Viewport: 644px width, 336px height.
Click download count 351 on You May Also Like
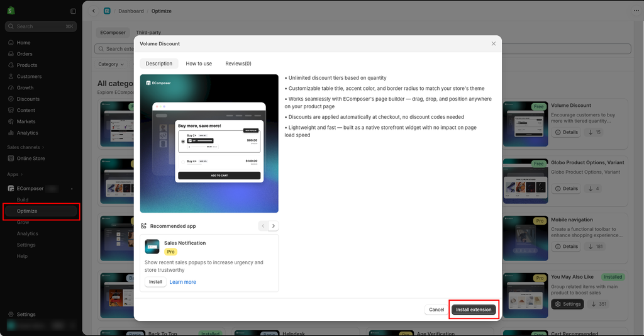598,304
